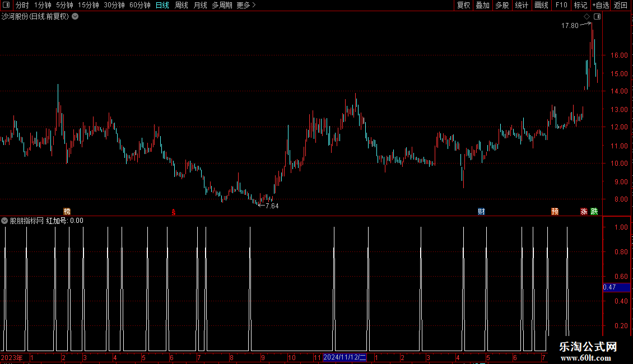The height and width of the screenshot is (364, 633).
Task: Toggle the sidebar panel icon at top-left
Action: (x=6, y=5)
